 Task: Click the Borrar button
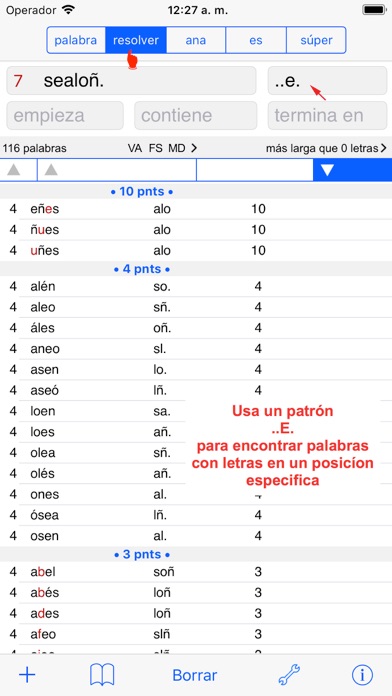[x=195, y=675]
